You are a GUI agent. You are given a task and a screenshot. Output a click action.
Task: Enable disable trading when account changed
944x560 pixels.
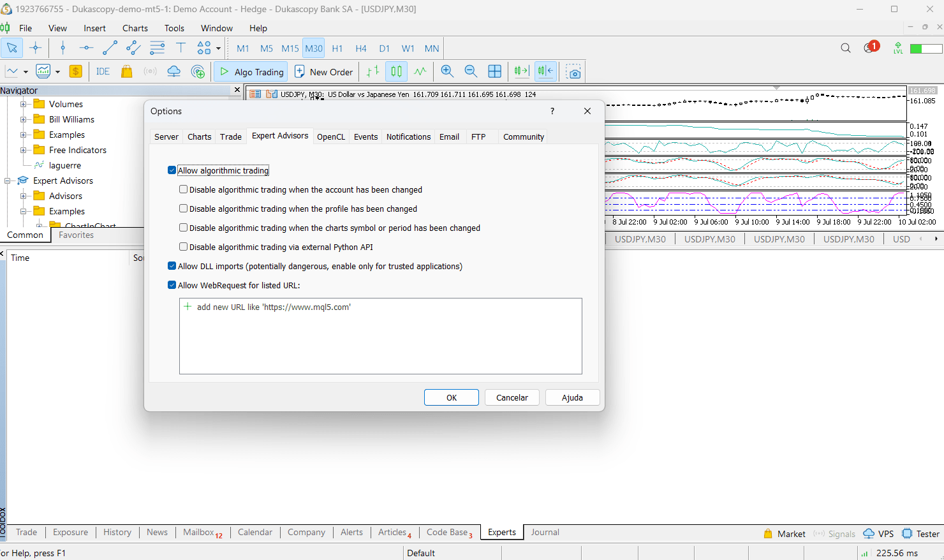pos(183,189)
